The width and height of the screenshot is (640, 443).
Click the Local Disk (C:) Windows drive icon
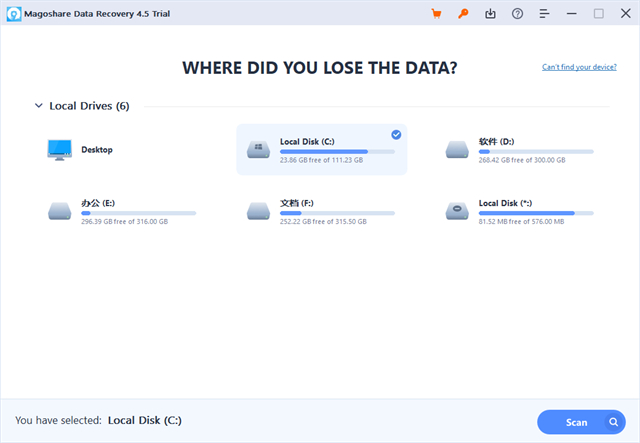tap(258, 150)
